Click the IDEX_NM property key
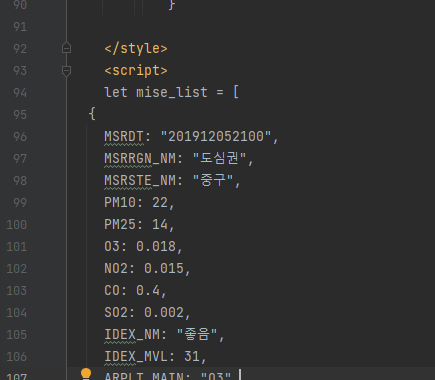This screenshot has width=435, height=380. pos(132,335)
